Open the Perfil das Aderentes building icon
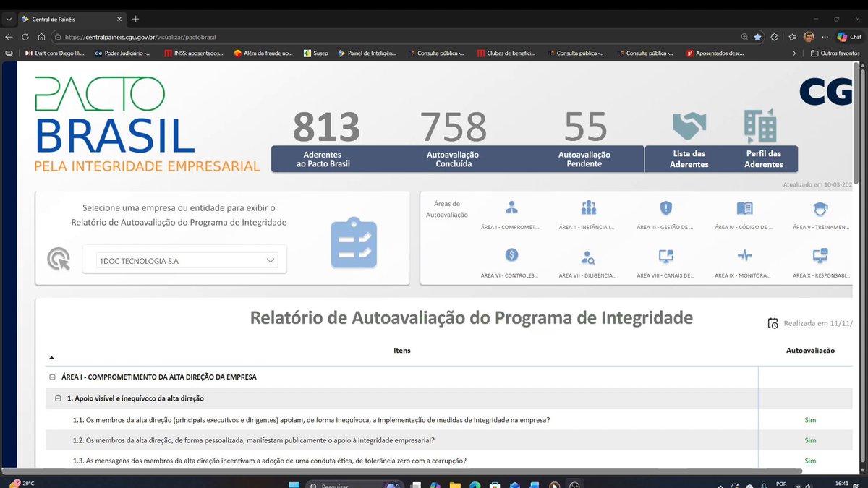868x488 pixels. click(761, 126)
